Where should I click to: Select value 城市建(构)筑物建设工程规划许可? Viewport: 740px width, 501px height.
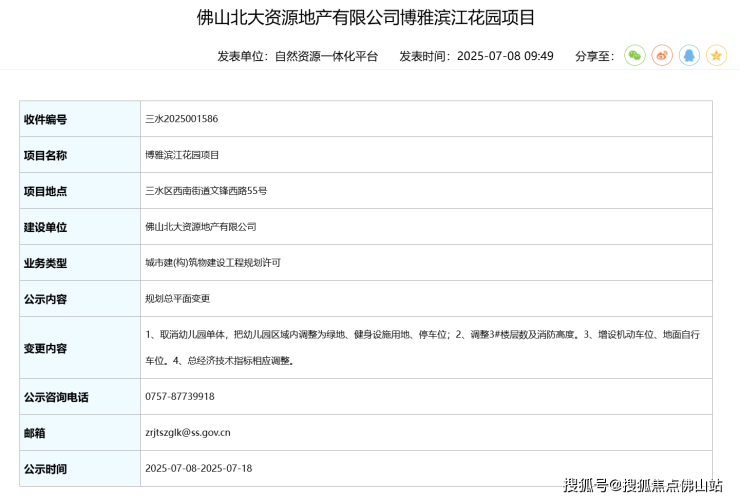pos(213,263)
